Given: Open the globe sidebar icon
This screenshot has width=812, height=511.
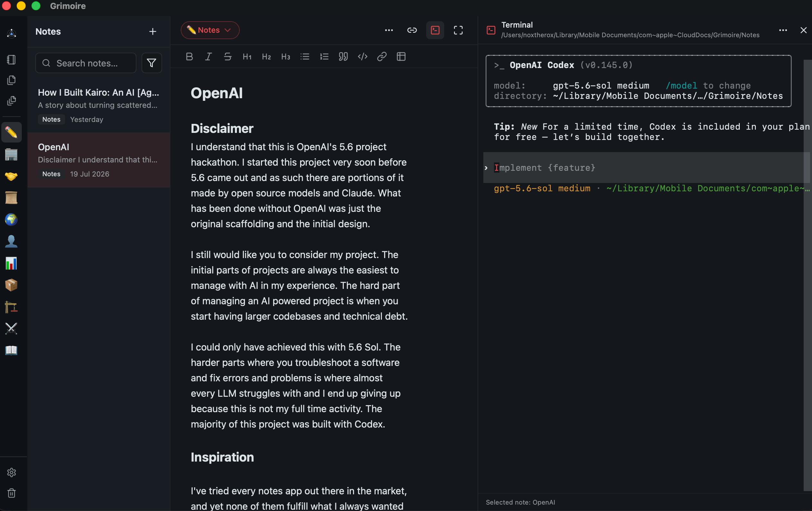Looking at the screenshot, I should point(12,220).
